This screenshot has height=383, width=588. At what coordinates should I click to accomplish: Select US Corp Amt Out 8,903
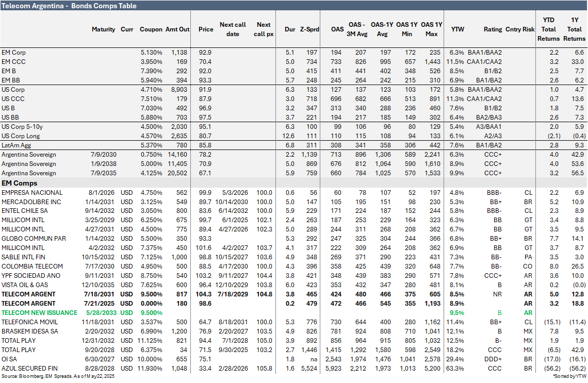pyautogui.click(x=179, y=90)
